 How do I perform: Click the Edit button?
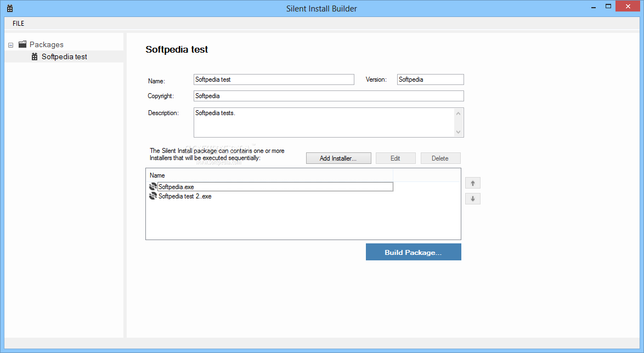pyautogui.click(x=396, y=158)
